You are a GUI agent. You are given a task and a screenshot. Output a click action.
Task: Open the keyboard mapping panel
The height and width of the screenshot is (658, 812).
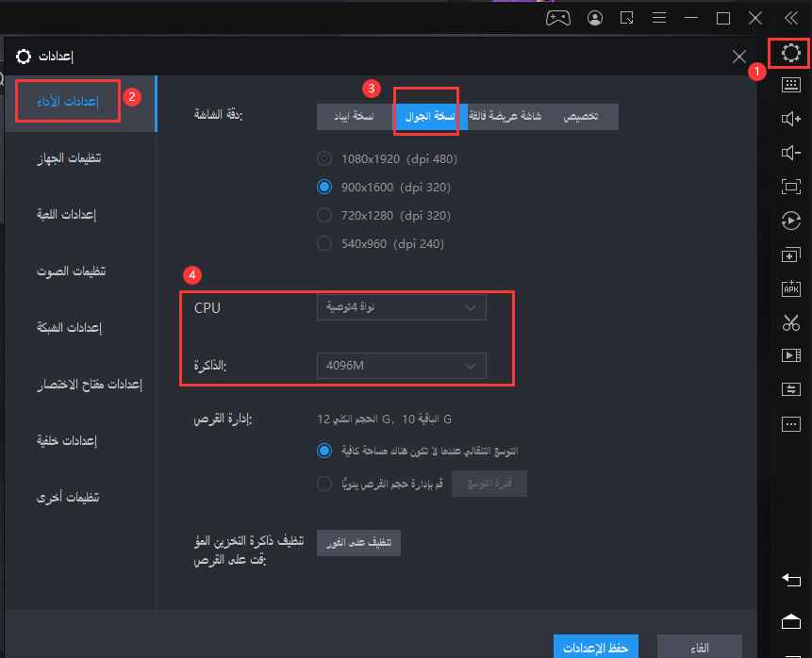(790, 87)
